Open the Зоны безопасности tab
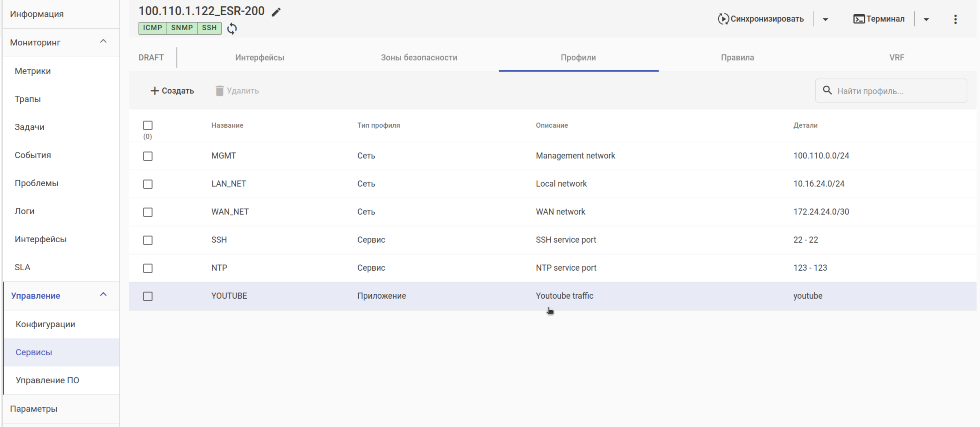This screenshot has height=427, width=980. [418, 58]
